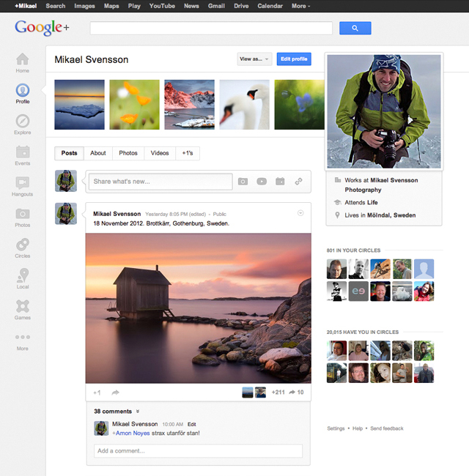Open the Home sidebar icon

click(x=23, y=59)
